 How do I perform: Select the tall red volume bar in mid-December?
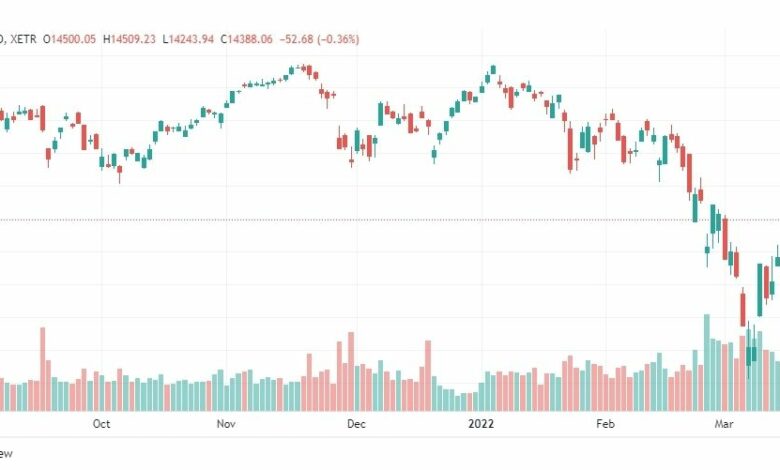click(428, 376)
